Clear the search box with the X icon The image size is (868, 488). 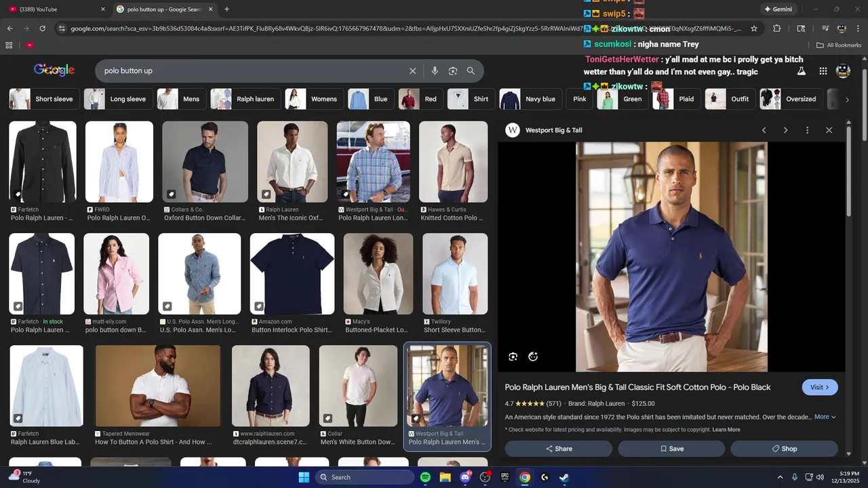click(412, 70)
